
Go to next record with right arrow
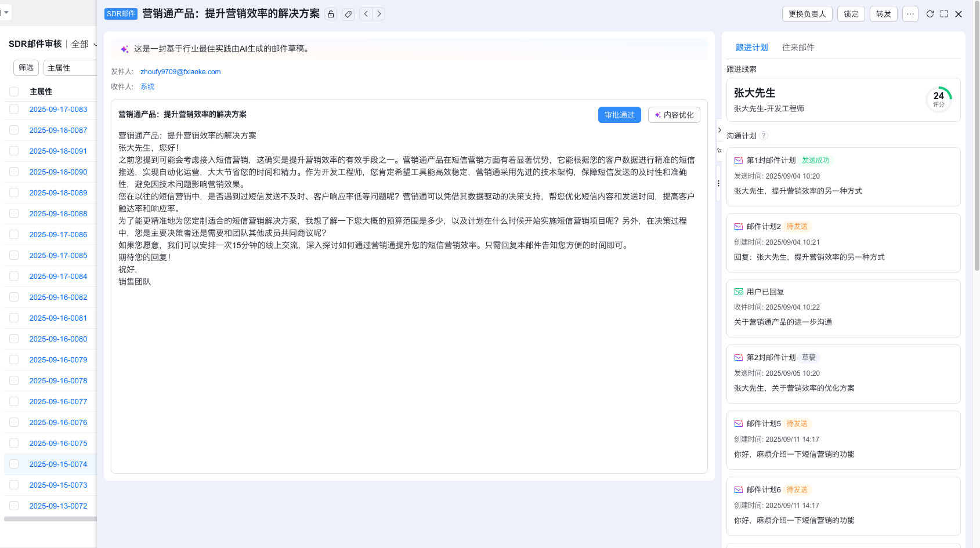[379, 14]
